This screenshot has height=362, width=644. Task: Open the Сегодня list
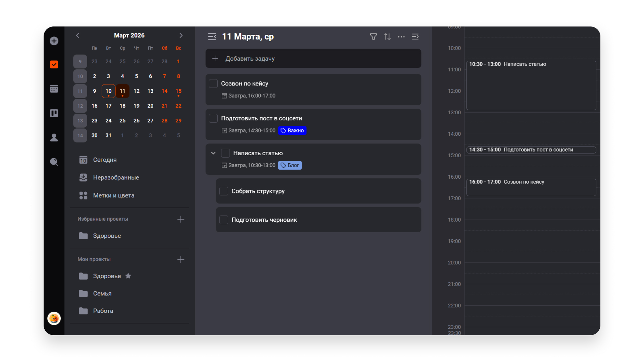(x=105, y=160)
